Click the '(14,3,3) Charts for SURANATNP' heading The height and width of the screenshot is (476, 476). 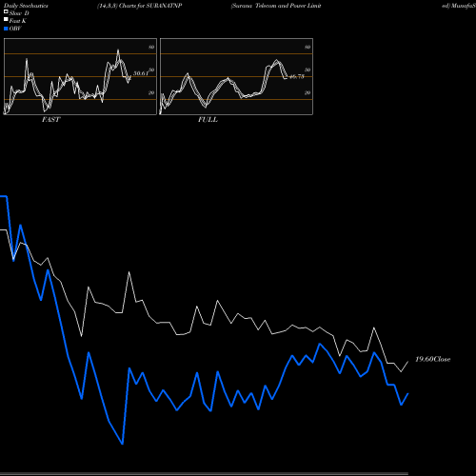140,6
